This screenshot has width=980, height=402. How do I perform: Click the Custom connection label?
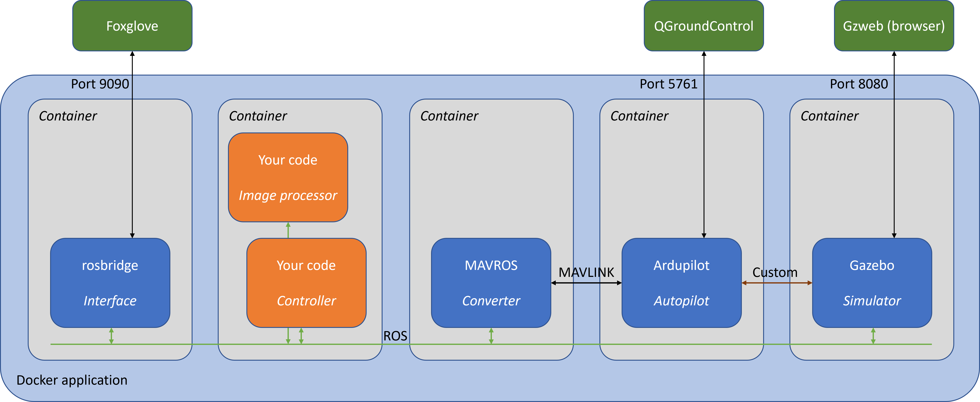tap(775, 273)
